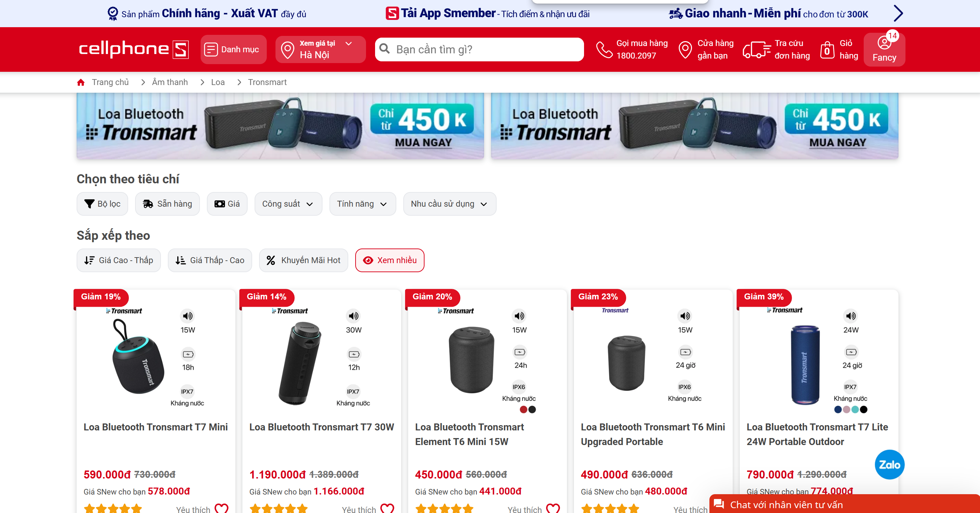Viewport: 980px width, 513px height.
Task: Focus the Bạn cần tìm gì search field
Action: (x=479, y=49)
